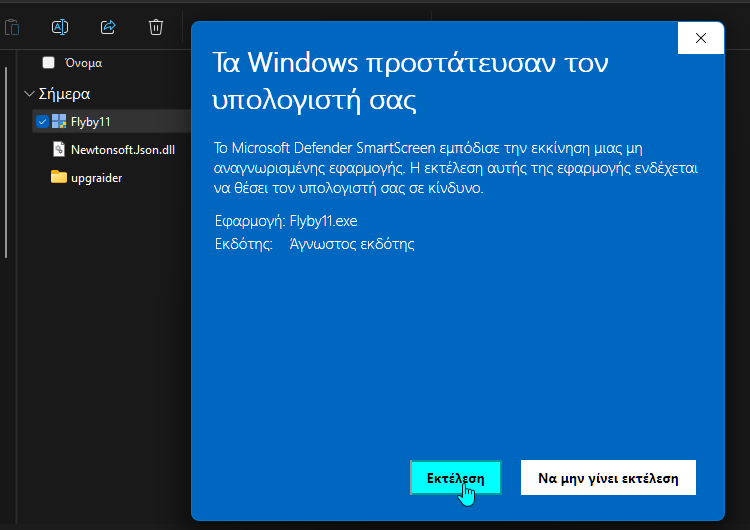Click the Σήμερα group label

(x=64, y=94)
